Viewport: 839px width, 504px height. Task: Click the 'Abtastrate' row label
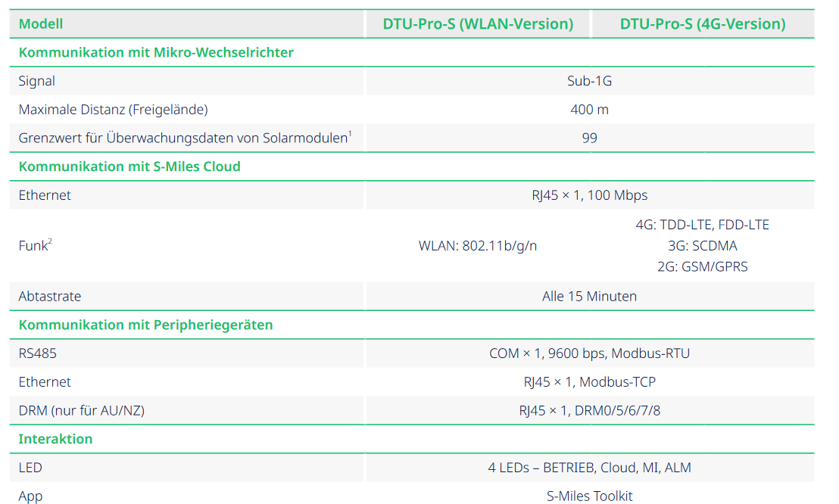click(50, 297)
